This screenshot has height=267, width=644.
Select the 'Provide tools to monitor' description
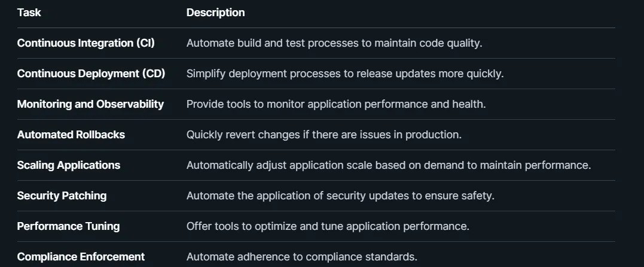(x=335, y=104)
